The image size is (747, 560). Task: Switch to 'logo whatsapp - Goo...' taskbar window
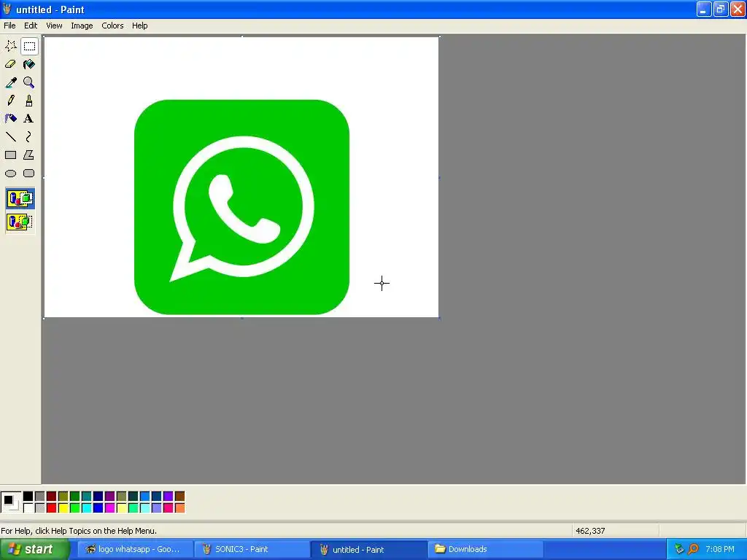135,549
